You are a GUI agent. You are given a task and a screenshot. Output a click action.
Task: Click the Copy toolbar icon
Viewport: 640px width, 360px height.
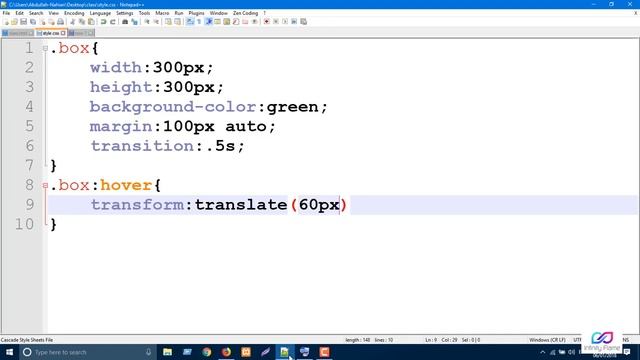coord(82,22)
